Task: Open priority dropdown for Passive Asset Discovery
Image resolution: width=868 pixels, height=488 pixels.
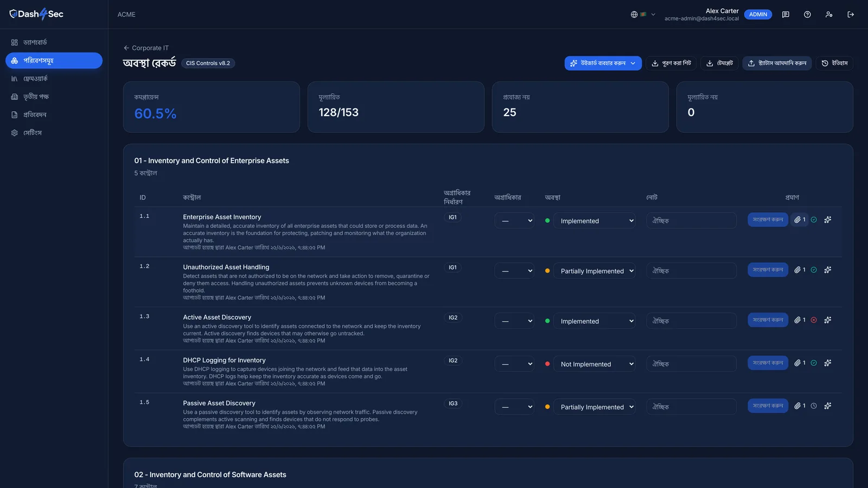Action: point(514,407)
